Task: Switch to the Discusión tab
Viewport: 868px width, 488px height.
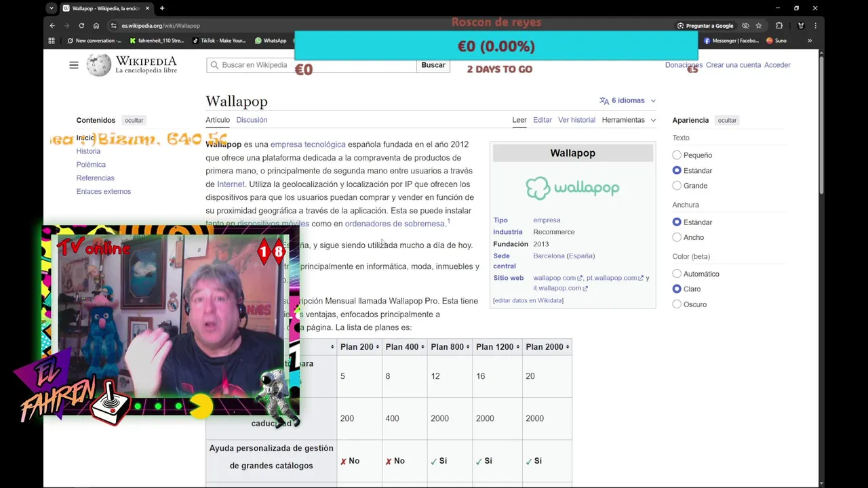Action: point(252,120)
